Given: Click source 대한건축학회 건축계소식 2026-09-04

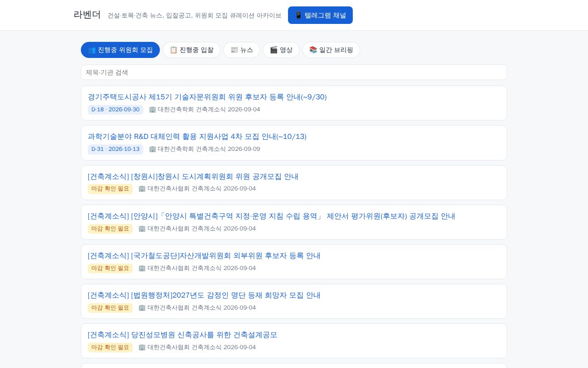Looking at the screenshot, I should [x=204, y=109].
